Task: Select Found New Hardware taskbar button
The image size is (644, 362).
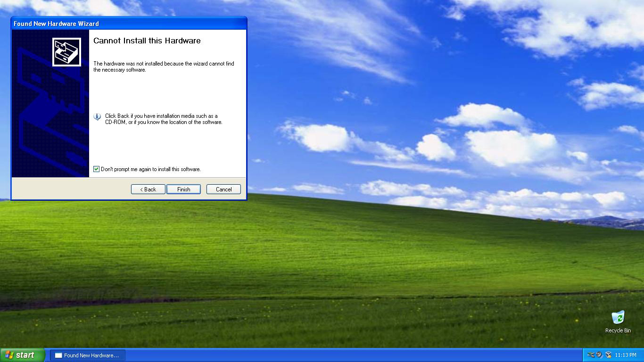Action: point(88,355)
